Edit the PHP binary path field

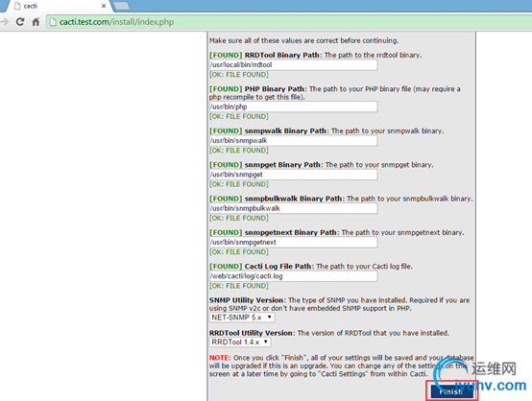click(x=293, y=106)
